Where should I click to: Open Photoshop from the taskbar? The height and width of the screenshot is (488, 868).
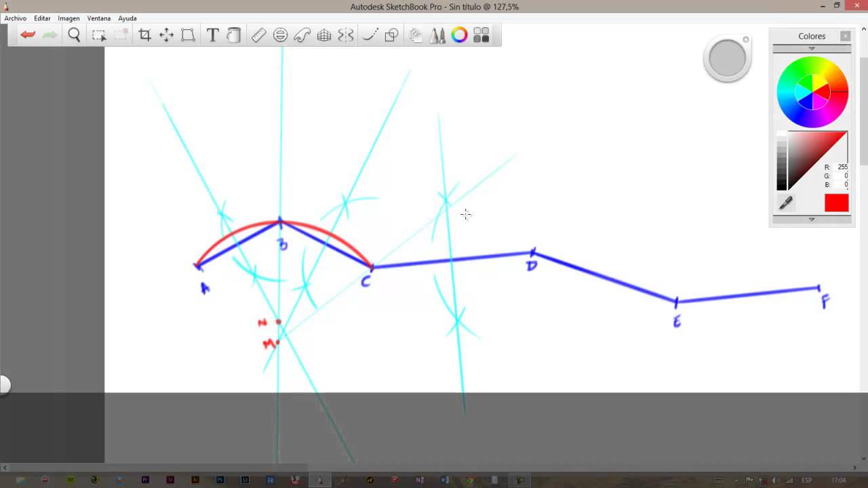point(220,480)
